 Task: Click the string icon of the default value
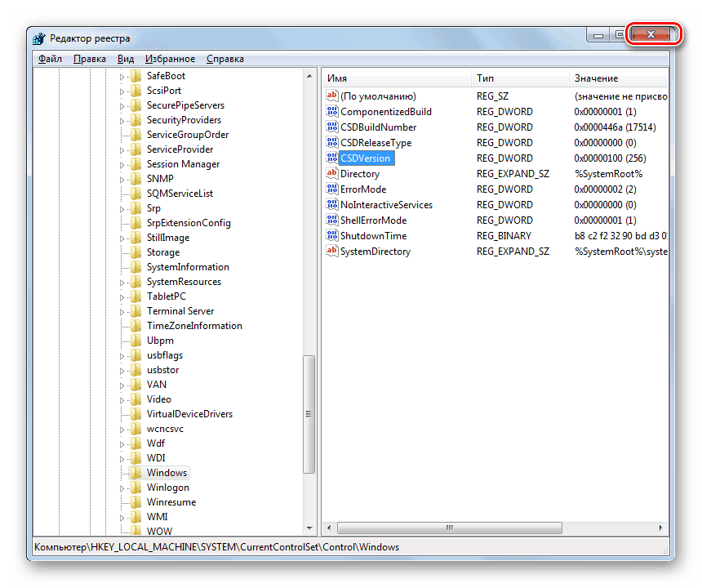coord(331,96)
